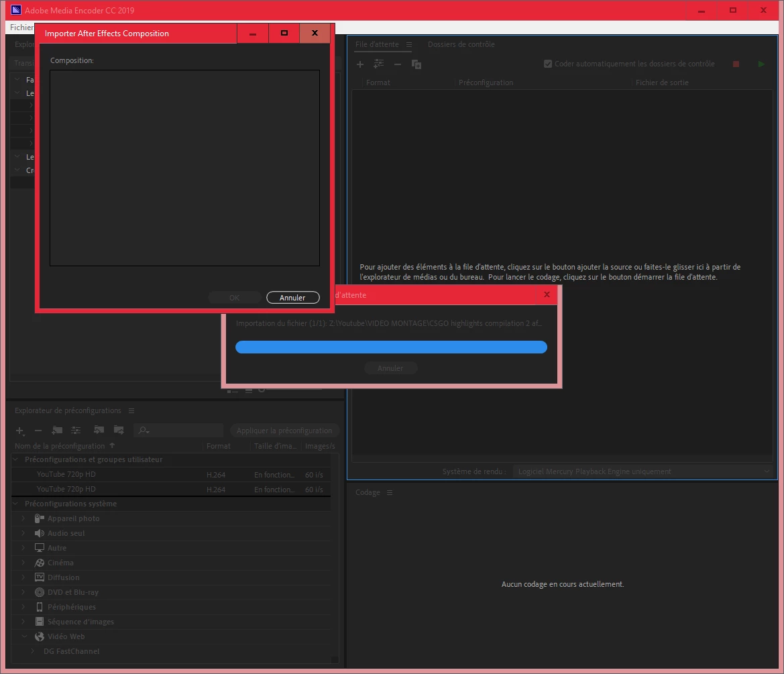This screenshot has width=784, height=674.
Task: Expand the Séquence d'images preset group
Action: point(23,622)
